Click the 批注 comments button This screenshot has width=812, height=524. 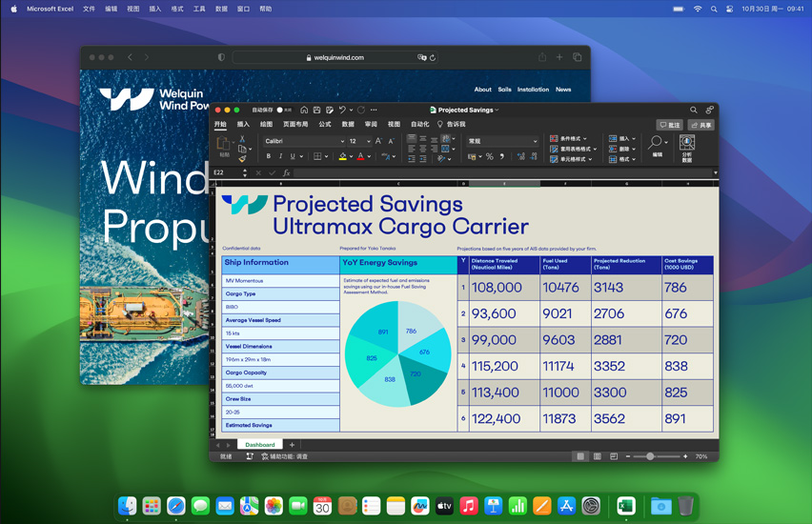pyautogui.click(x=670, y=125)
